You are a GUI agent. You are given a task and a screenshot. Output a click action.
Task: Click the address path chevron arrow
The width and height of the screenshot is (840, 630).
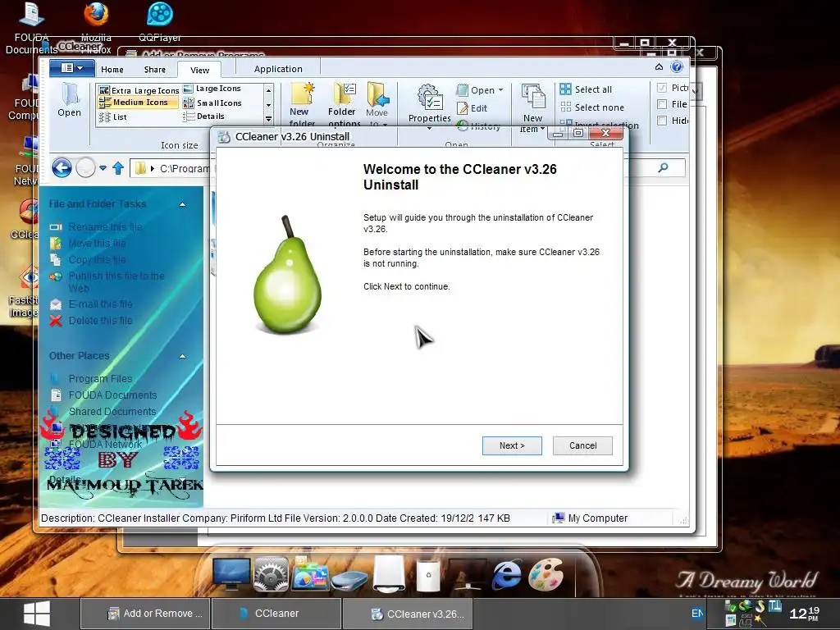152,168
